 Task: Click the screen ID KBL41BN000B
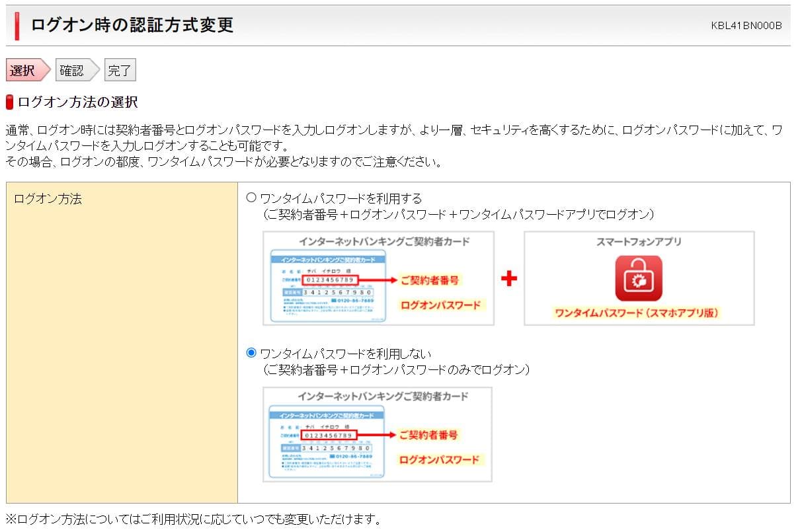pos(746,26)
